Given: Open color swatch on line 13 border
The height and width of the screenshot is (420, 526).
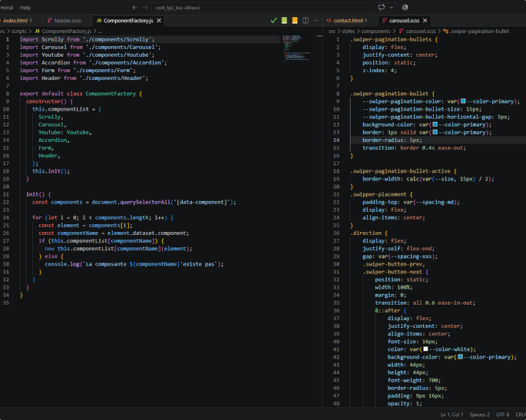Looking at the screenshot, I should [x=435, y=132].
